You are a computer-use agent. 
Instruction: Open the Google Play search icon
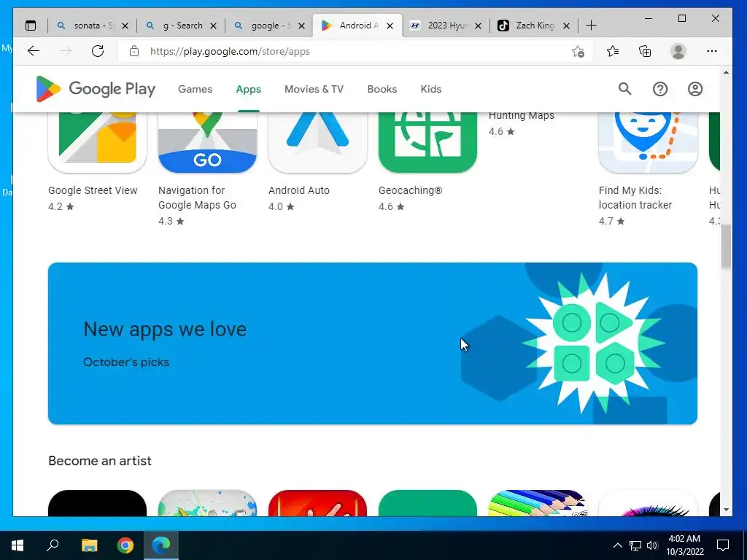click(624, 89)
